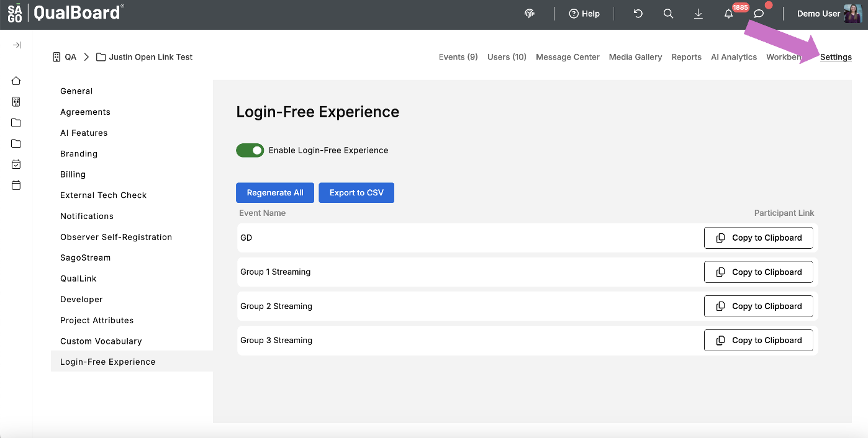
Task: Open the Reports tab
Action: pos(686,57)
